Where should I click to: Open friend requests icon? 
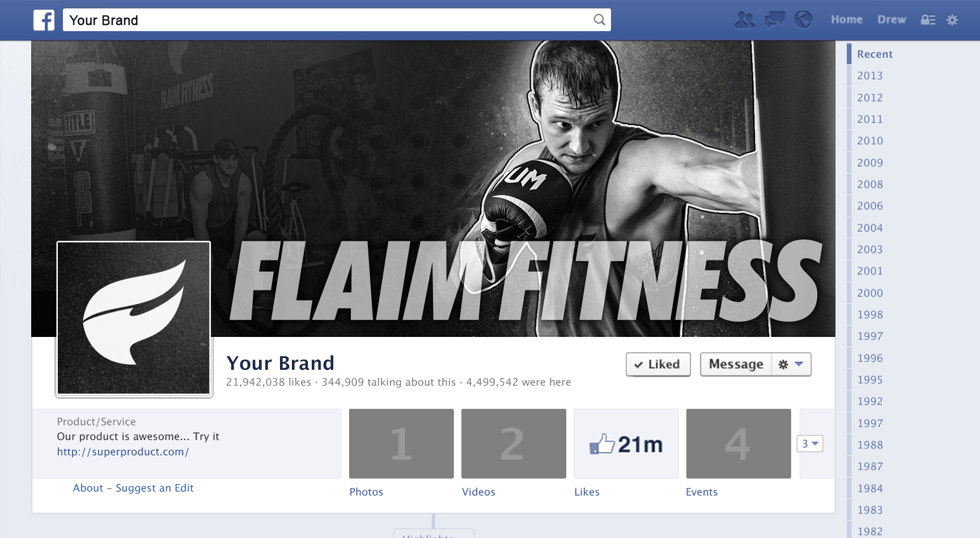744,20
